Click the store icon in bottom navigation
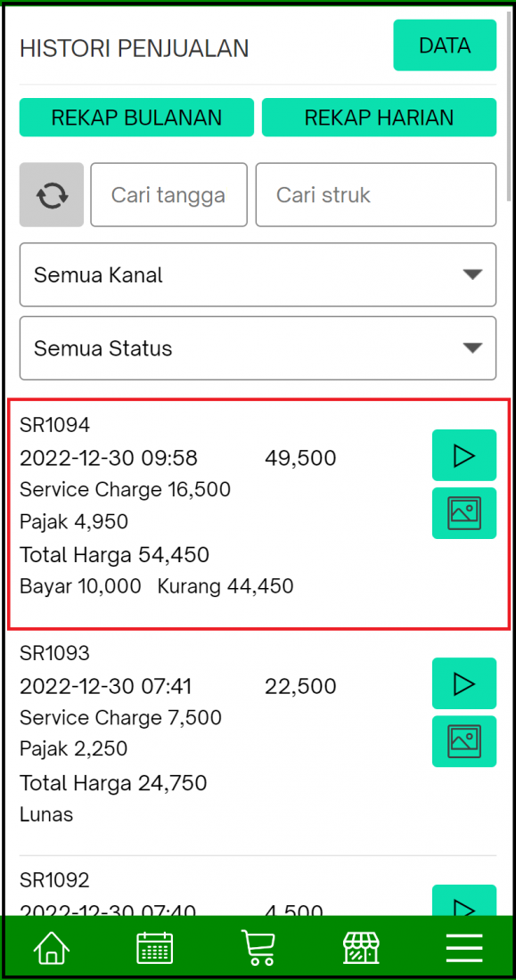The image size is (516, 980). pos(361,947)
